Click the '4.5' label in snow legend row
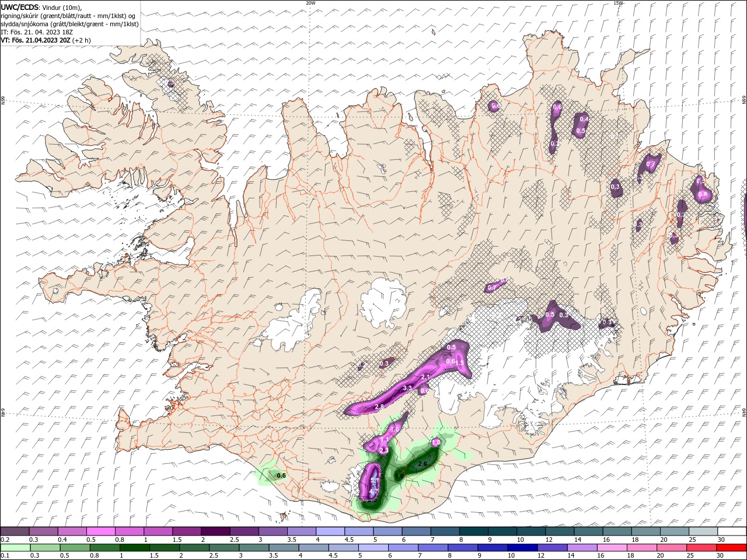Image resolution: width=747 pixels, height=560 pixels. [x=349, y=540]
